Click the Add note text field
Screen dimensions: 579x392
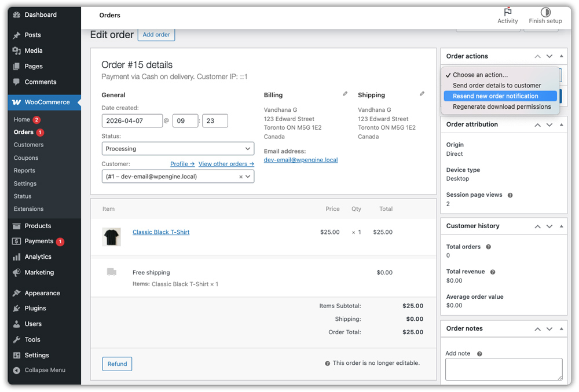[x=503, y=369]
